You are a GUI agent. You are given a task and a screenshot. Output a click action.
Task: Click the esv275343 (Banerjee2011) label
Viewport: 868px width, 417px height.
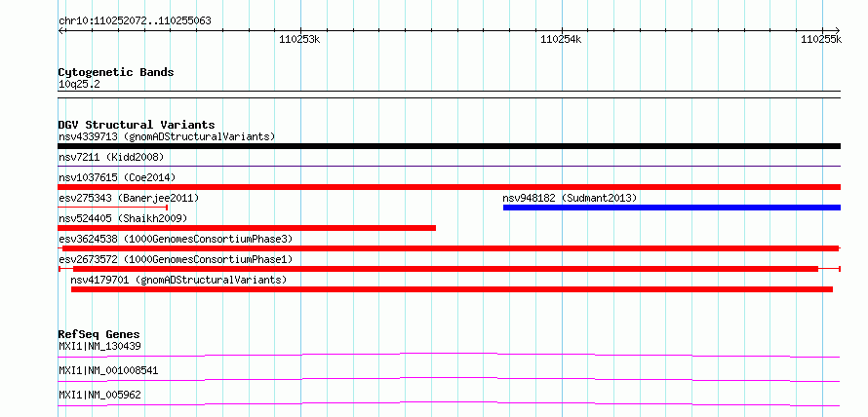(129, 198)
